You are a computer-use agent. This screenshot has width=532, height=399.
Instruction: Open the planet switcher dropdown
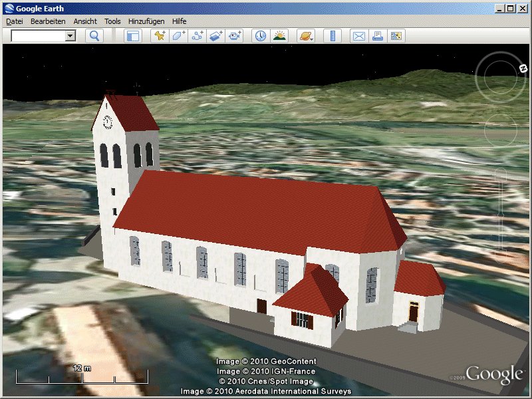click(306, 36)
